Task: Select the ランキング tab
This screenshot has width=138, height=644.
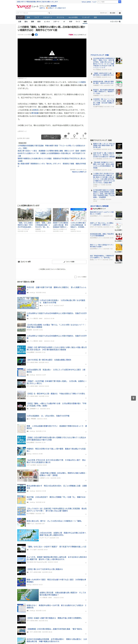Action: click(x=86, y=17)
